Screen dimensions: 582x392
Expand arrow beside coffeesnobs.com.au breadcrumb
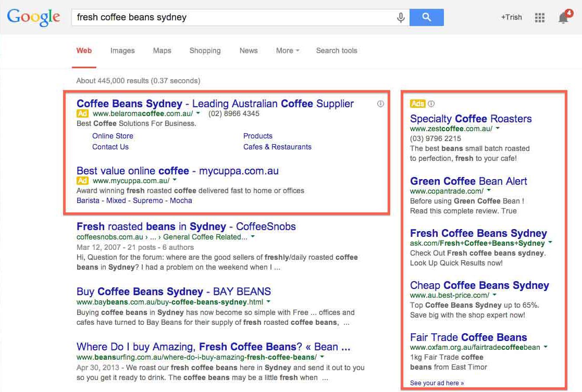pyautogui.click(x=253, y=236)
